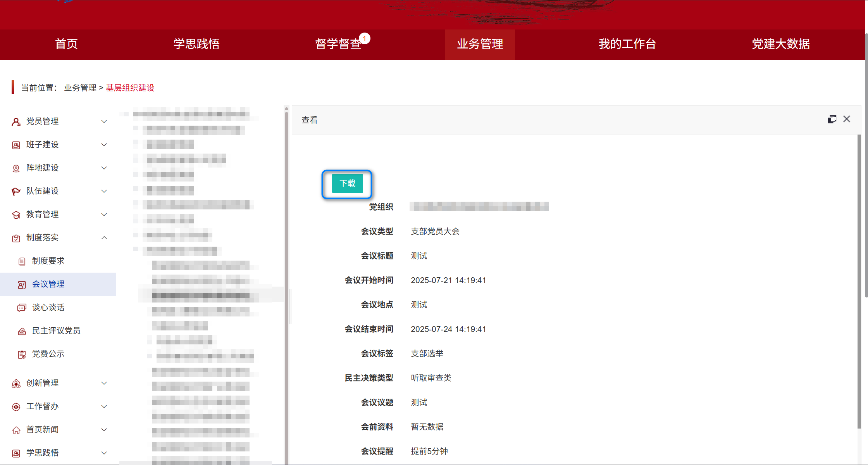Image resolution: width=868 pixels, height=465 pixels.
Task: Open 制度要求 via its document icon
Action: click(22, 261)
